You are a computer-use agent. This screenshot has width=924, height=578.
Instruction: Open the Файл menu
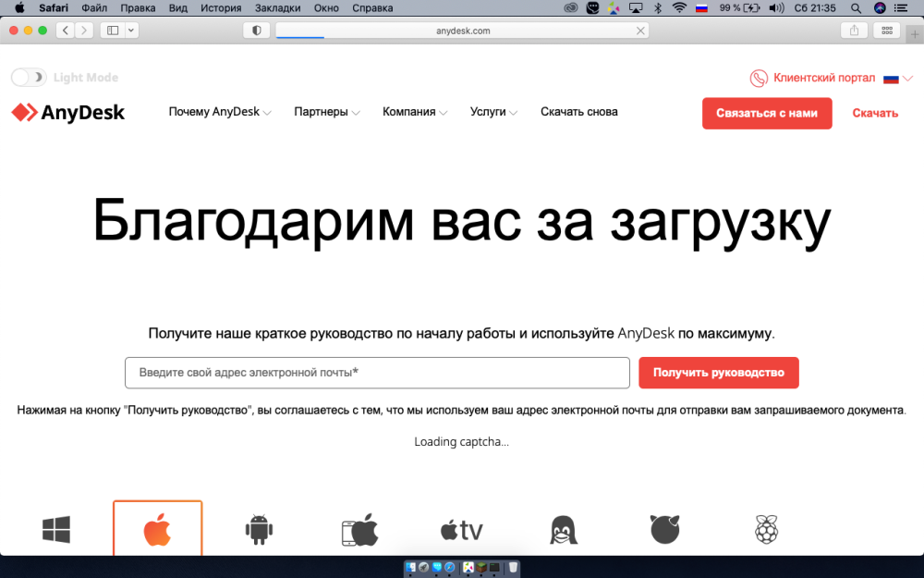tap(94, 8)
